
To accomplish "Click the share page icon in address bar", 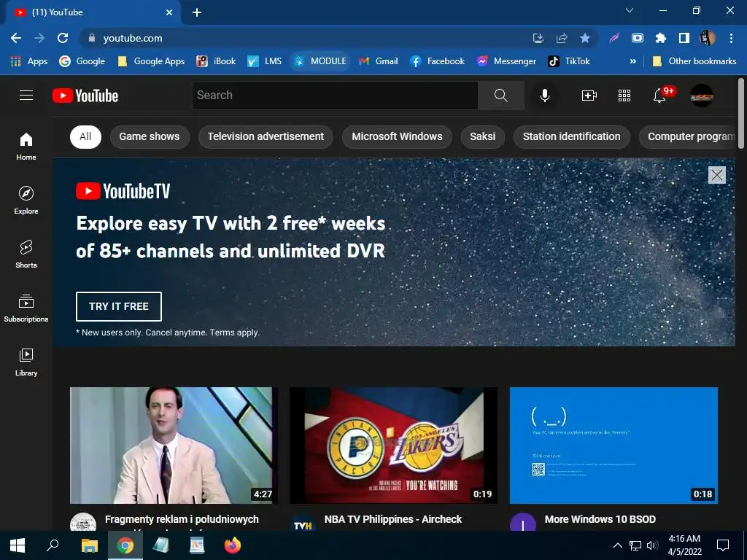I will pos(562,38).
